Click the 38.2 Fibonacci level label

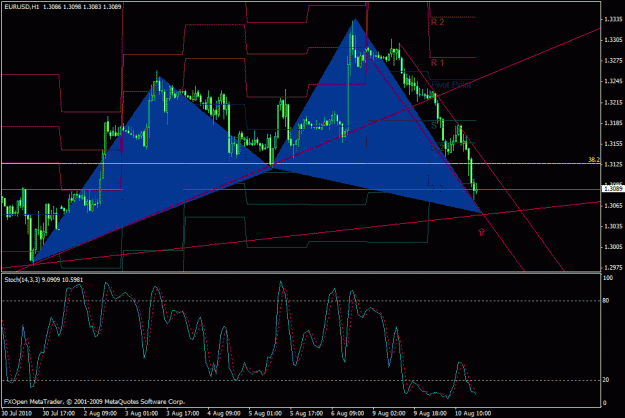coord(594,160)
